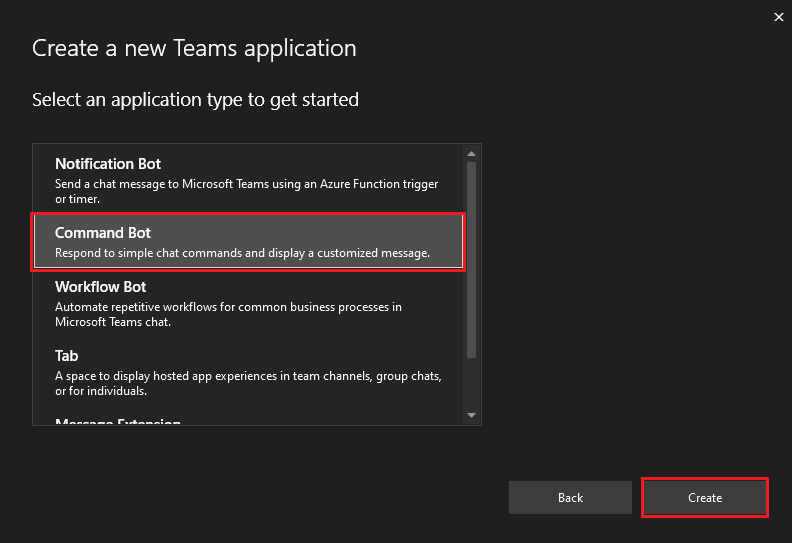Screen dimensions: 792x543
Task: Choose the Command Bot option
Action: [248, 242]
